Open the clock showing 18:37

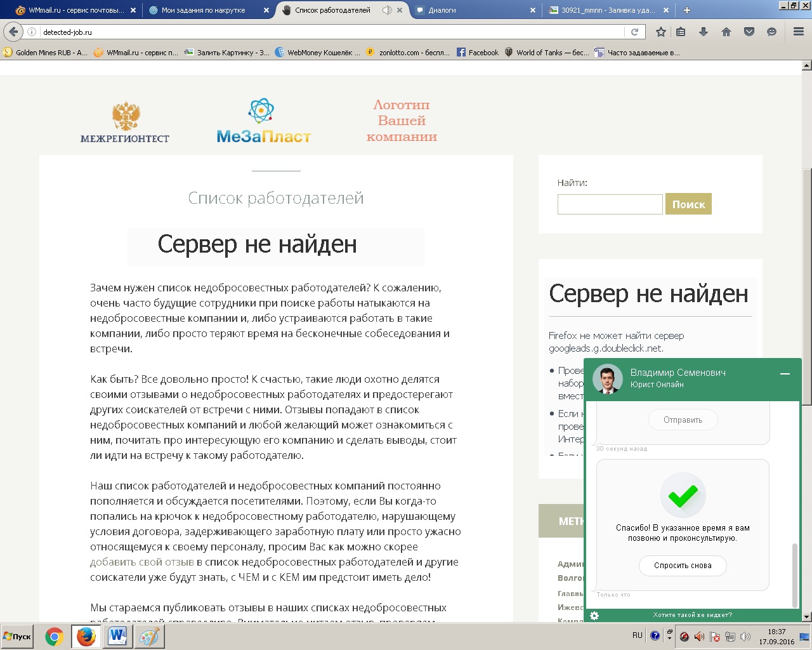pyautogui.click(x=776, y=637)
